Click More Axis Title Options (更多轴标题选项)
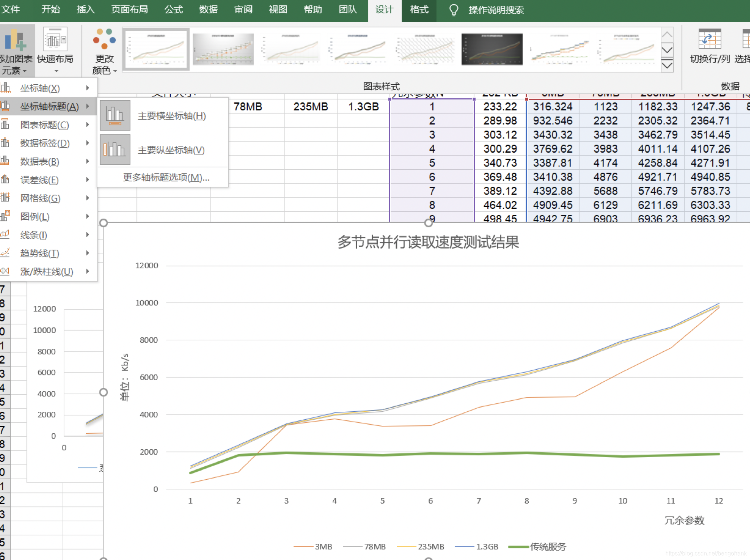 point(166,178)
